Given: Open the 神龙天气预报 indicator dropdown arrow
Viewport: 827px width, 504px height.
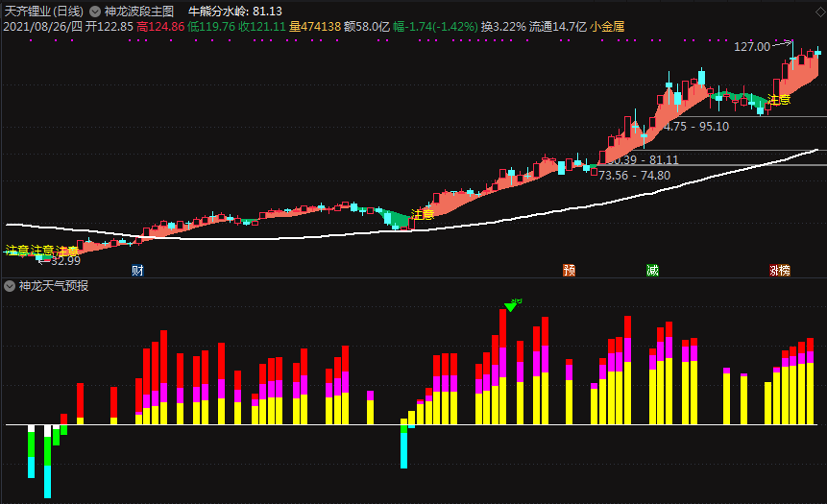Looking at the screenshot, I should [x=10, y=286].
